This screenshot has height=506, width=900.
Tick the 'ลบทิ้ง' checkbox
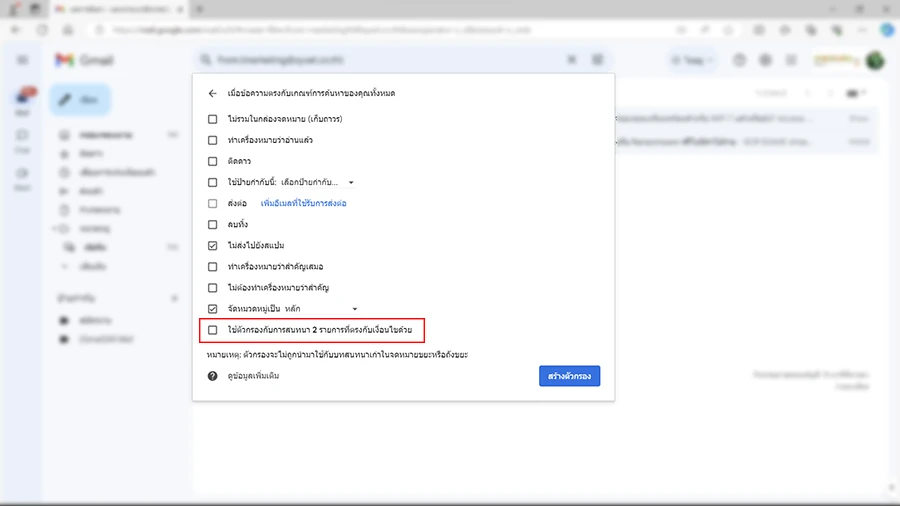tap(212, 224)
